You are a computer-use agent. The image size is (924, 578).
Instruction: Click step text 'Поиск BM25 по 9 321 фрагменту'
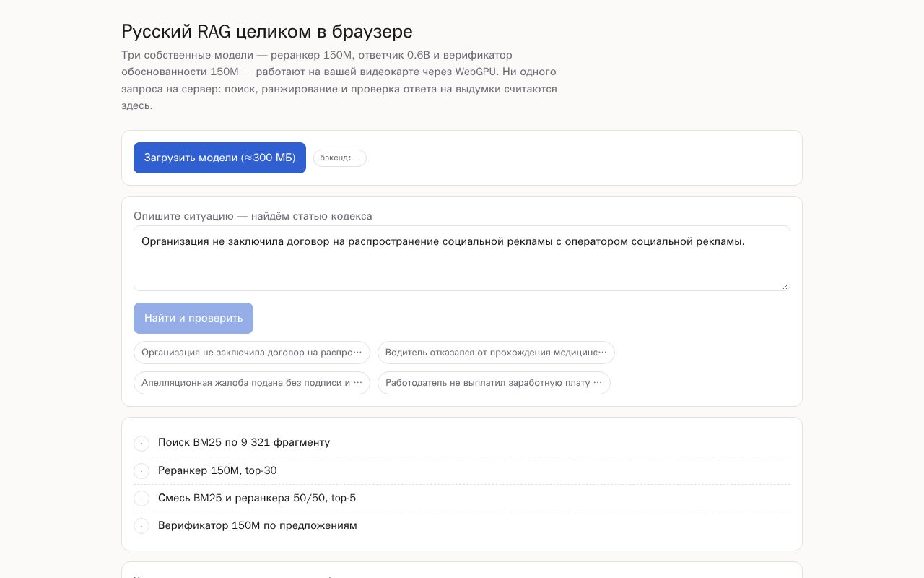click(244, 442)
